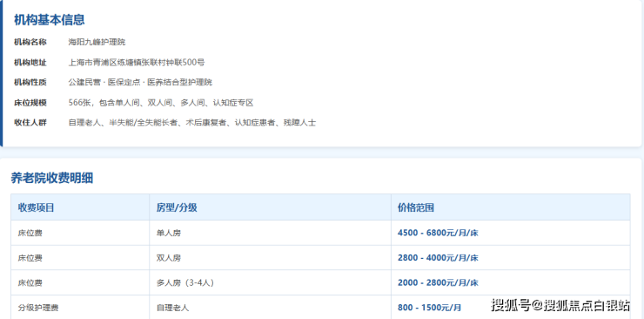Click the 多人房（3-4人）cell

(x=271, y=282)
